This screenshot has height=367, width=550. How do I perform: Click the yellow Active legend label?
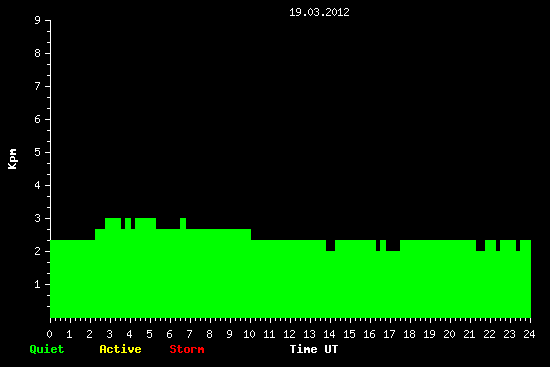pos(120,349)
